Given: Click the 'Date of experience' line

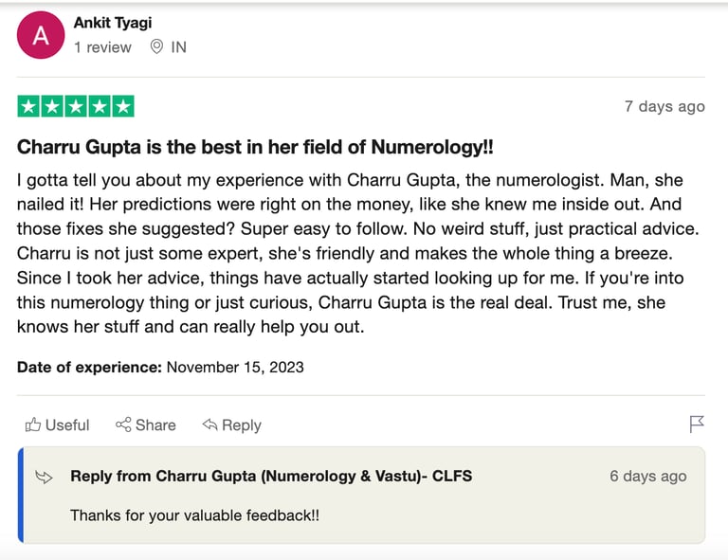Looking at the screenshot, I should tap(160, 367).
